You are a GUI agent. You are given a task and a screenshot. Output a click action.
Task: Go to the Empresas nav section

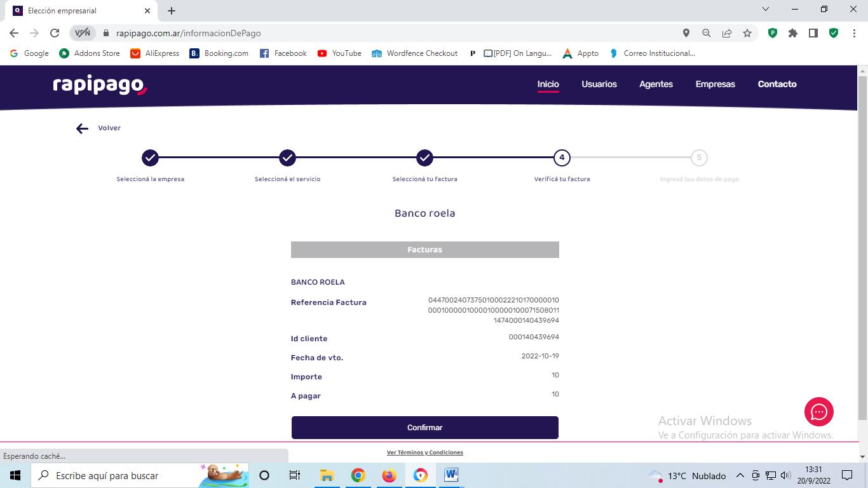tap(715, 84)
